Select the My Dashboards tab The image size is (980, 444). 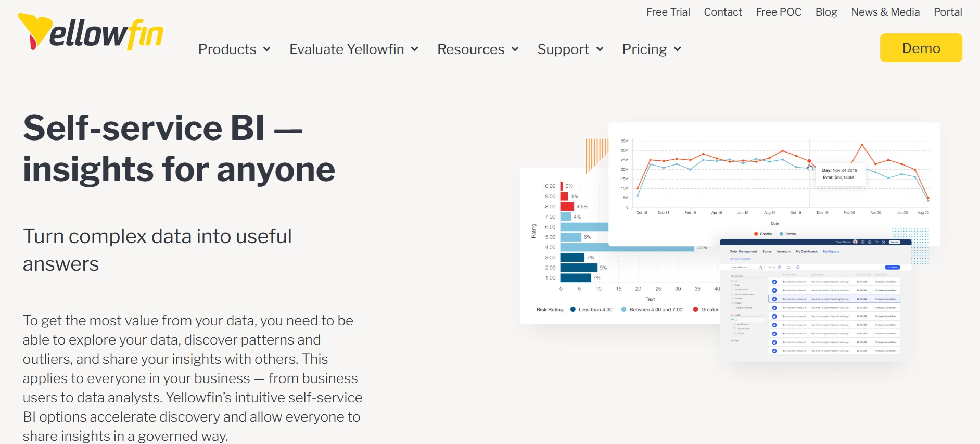coord(807,252)
